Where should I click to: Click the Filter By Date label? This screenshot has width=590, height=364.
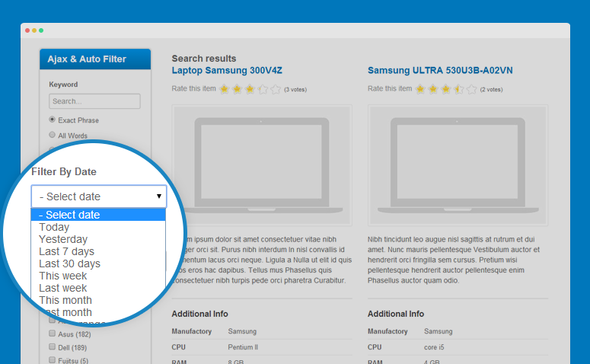(x=64, y=171)
